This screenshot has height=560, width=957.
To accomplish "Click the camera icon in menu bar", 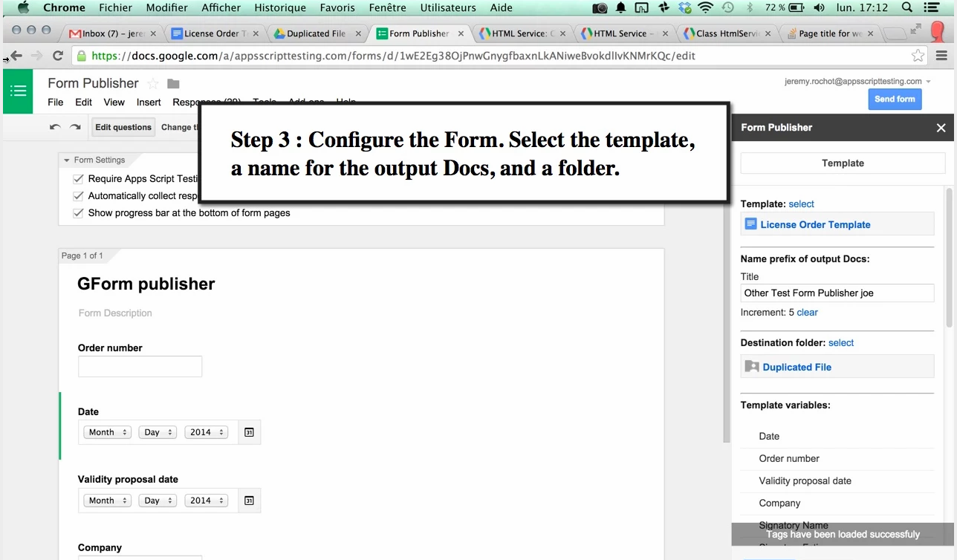I will (600, 8).
